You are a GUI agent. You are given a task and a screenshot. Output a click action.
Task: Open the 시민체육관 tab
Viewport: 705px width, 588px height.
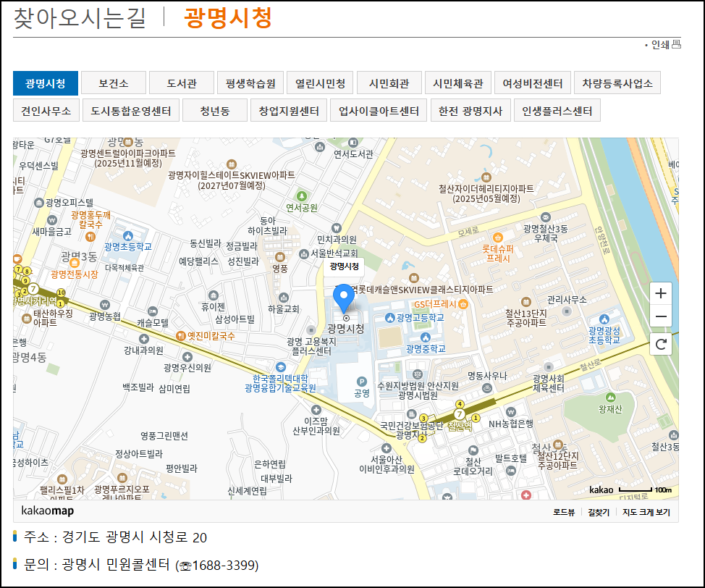click(457, 82)
